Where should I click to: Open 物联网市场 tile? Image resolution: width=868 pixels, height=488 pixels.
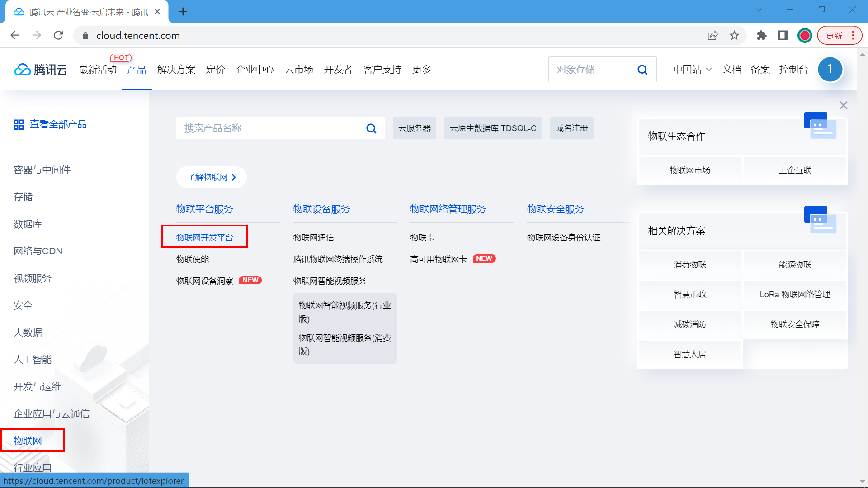(x=689, y=170)
